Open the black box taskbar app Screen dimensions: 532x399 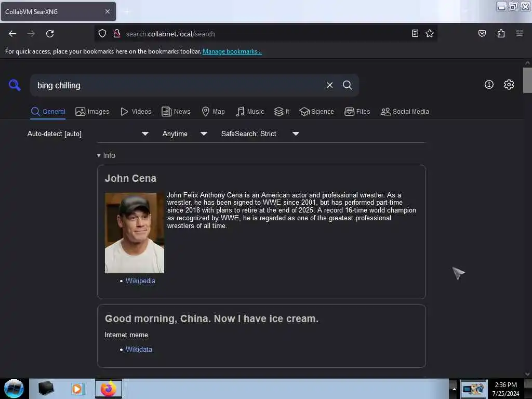(x=46, y=389)
